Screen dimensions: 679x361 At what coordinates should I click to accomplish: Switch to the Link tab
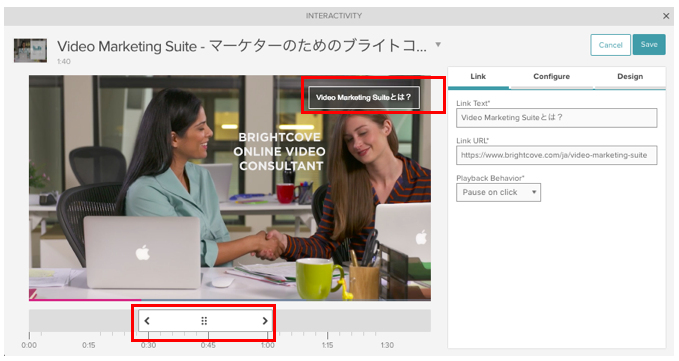tap(478, 77)
